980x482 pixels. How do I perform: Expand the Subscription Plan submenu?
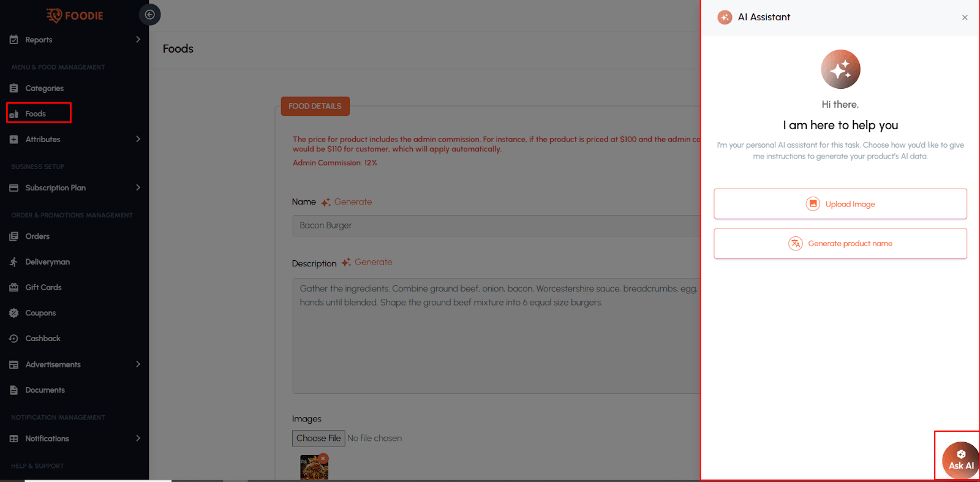point(138,187)
